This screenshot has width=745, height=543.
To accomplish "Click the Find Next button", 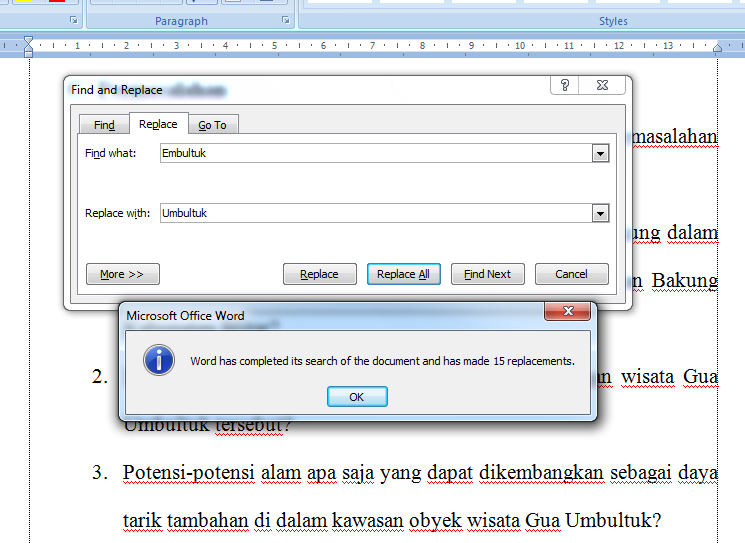I will coord(487,274).
